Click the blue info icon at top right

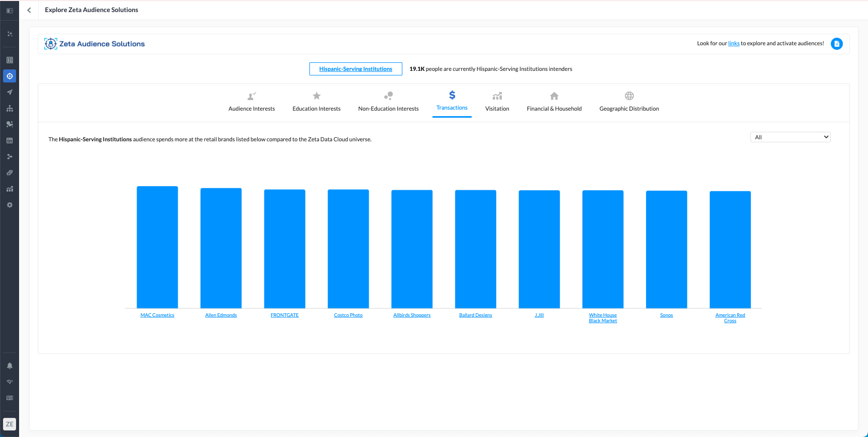coord(836,44)
